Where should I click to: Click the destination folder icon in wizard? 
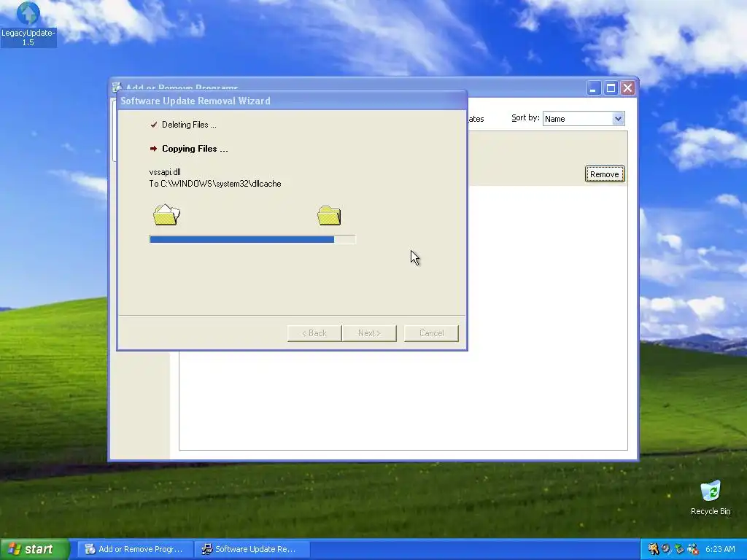(329, 215)
